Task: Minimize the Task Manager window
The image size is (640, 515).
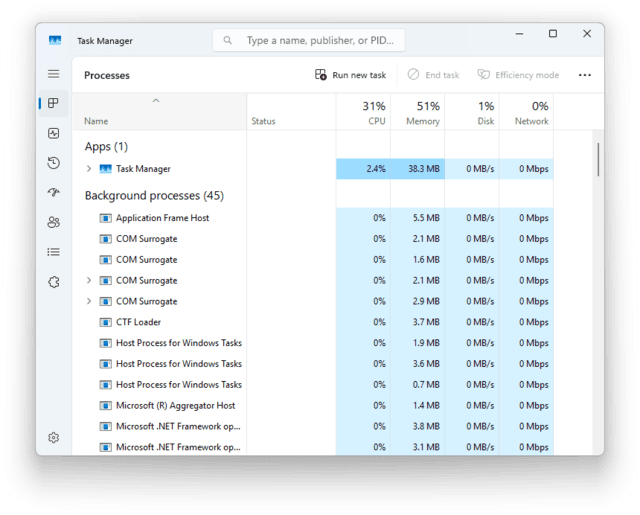Action: point(519,34)
